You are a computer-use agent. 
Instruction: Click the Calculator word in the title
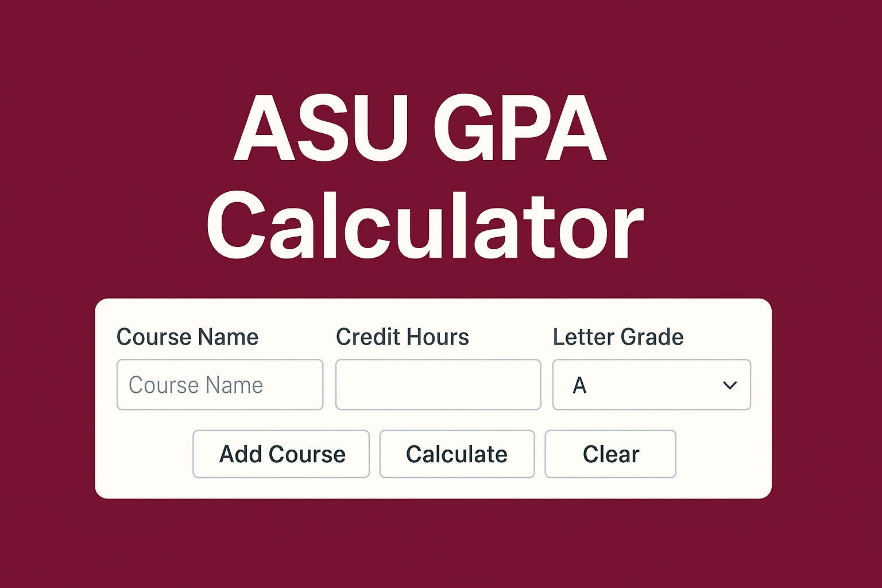(x=425, y=225)
